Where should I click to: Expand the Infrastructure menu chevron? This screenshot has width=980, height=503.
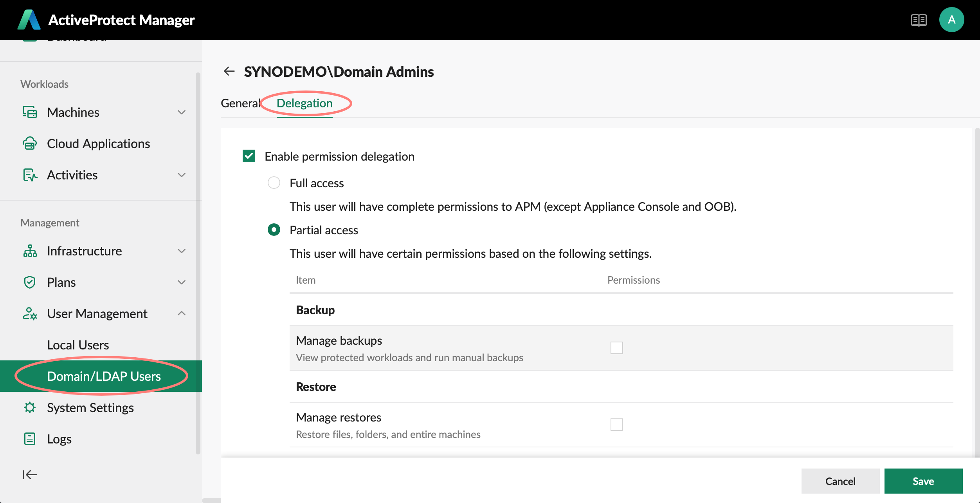click(182, 251)
